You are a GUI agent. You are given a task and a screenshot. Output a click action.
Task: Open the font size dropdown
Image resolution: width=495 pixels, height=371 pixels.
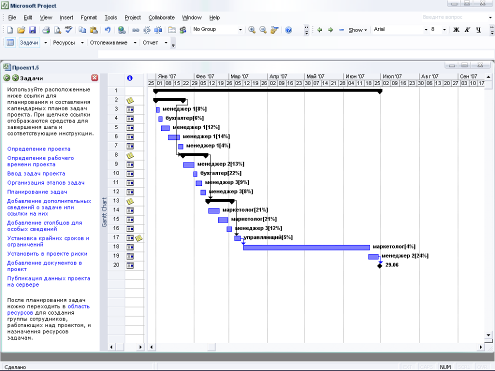point(444,30)
